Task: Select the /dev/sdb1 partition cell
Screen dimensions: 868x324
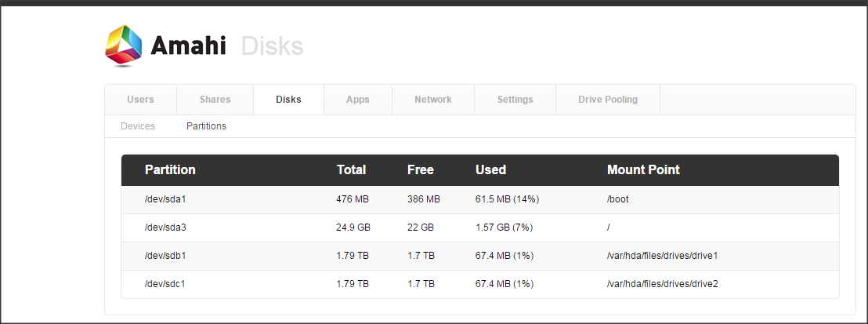Action: pyautogui.click(x=165, y=256)
